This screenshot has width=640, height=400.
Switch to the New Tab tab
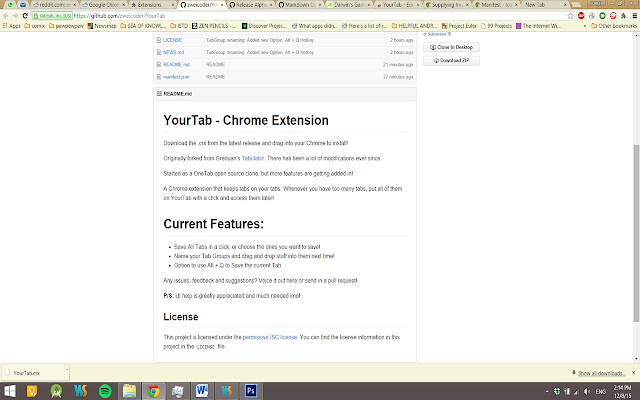[x=545, y=5]
